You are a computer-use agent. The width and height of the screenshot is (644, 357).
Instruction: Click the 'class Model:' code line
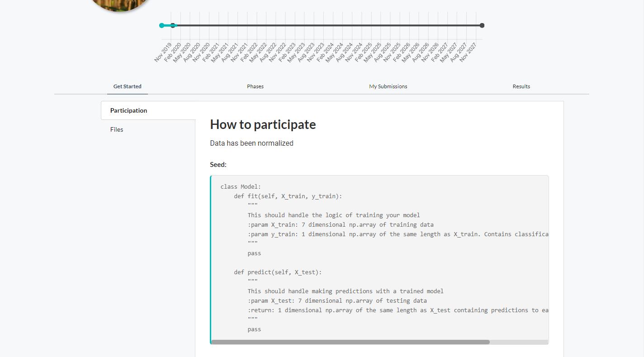[241, 187]
